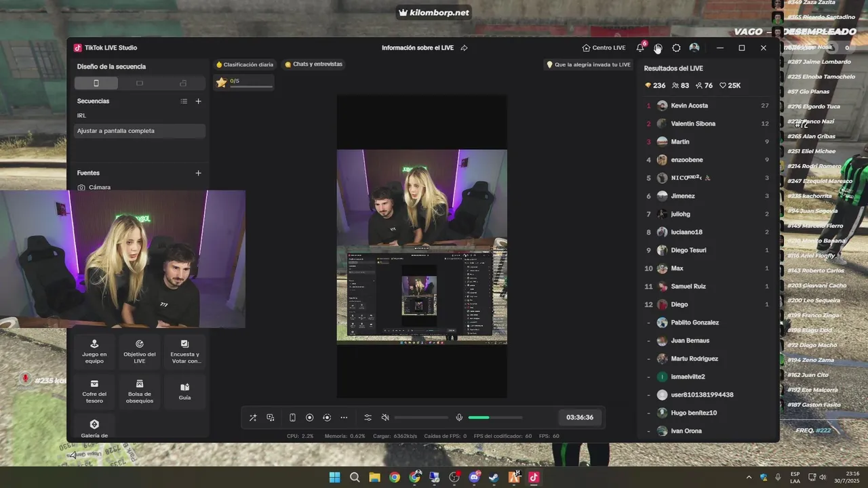Select the IRL scene
This screenshot has width=868, height=488.
(140, 115)
